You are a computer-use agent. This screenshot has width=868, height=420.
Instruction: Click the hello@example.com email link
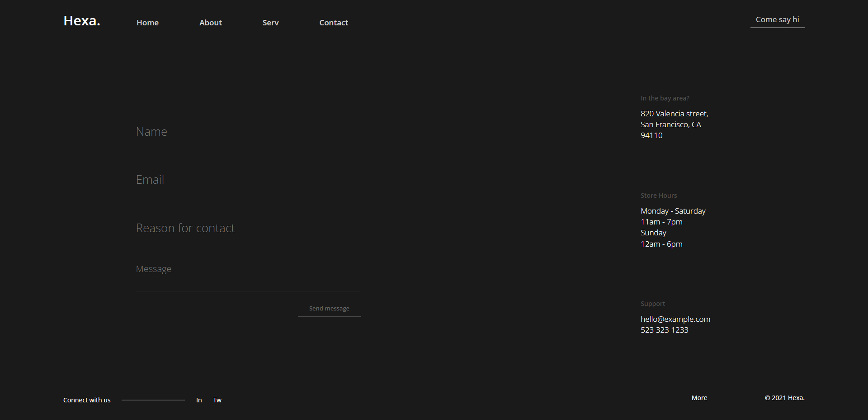point(675,319)
